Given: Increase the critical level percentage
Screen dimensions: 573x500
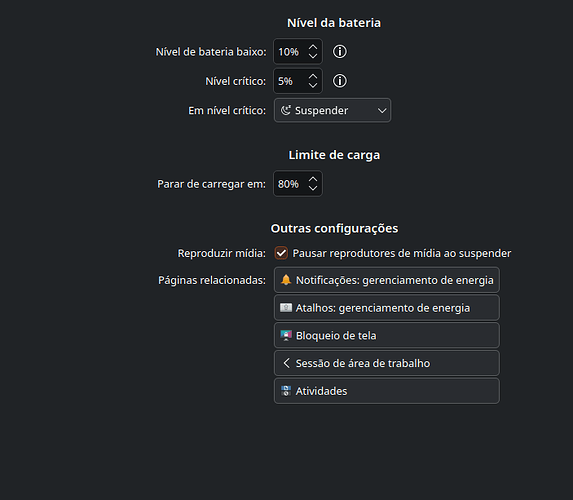Looking at the screenshot, I should [313, 76].
